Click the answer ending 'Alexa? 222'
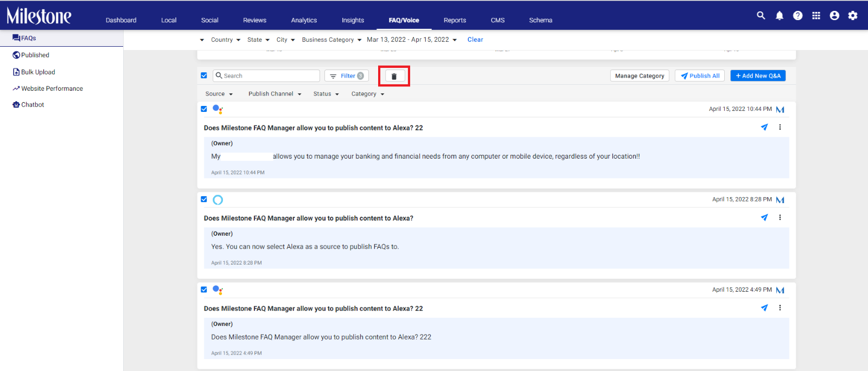Screen dimensions: 868x371 pos(321,337)
